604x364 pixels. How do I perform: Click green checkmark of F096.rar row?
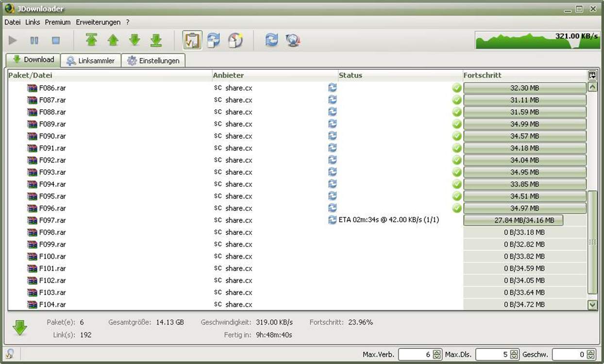(457, 208)
